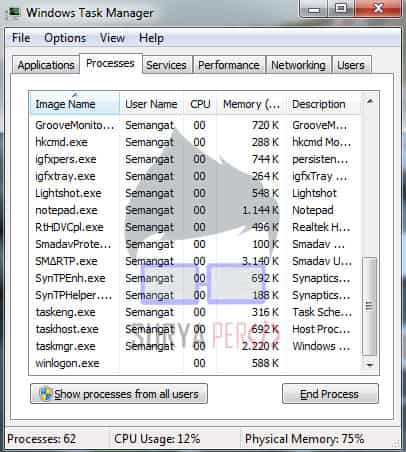This screenshot has height=452, width=406.
Task: Click the scrollbar up arrow in process list
Action: pyautogui.click(x=370, y=101)
